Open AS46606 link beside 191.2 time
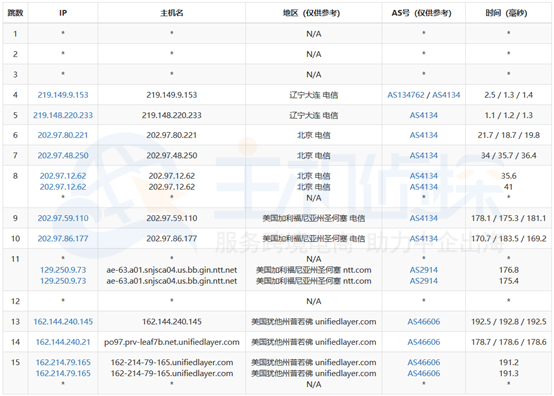Viewport: 554px width, 396px height. click(x=424, y=362)
